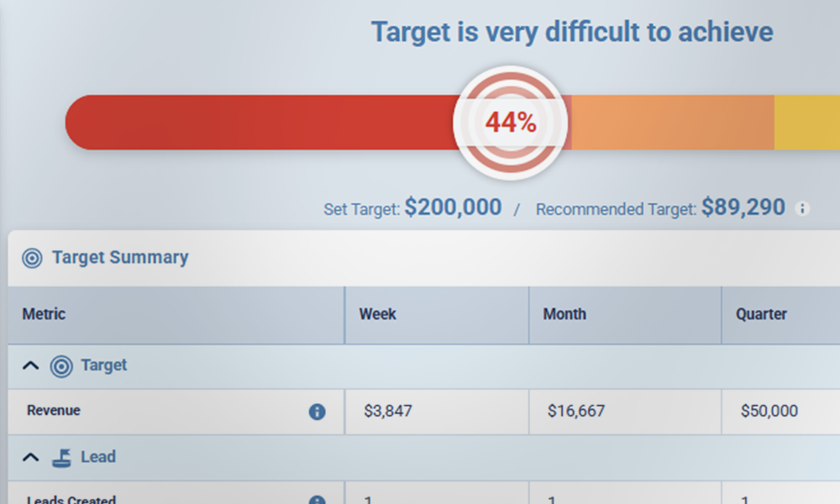
Task: Collapse the Target section chevron
Action: (x=30, y=366)
